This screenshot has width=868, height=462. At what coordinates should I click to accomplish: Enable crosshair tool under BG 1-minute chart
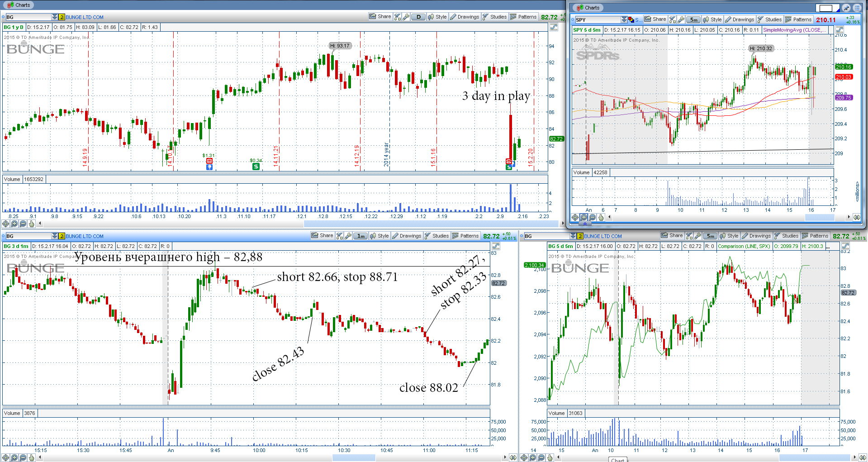tap(5, 457)
